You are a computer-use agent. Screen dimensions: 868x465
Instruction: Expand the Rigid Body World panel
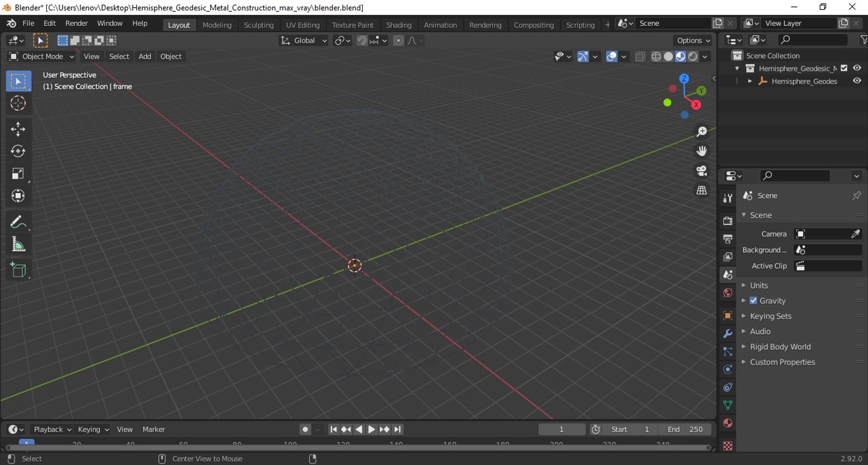pos(780,347)
